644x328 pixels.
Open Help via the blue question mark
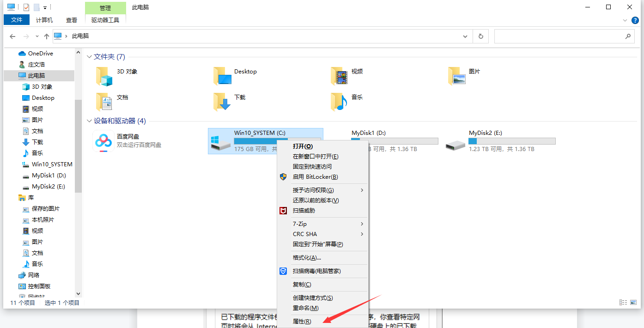point(636,20)
